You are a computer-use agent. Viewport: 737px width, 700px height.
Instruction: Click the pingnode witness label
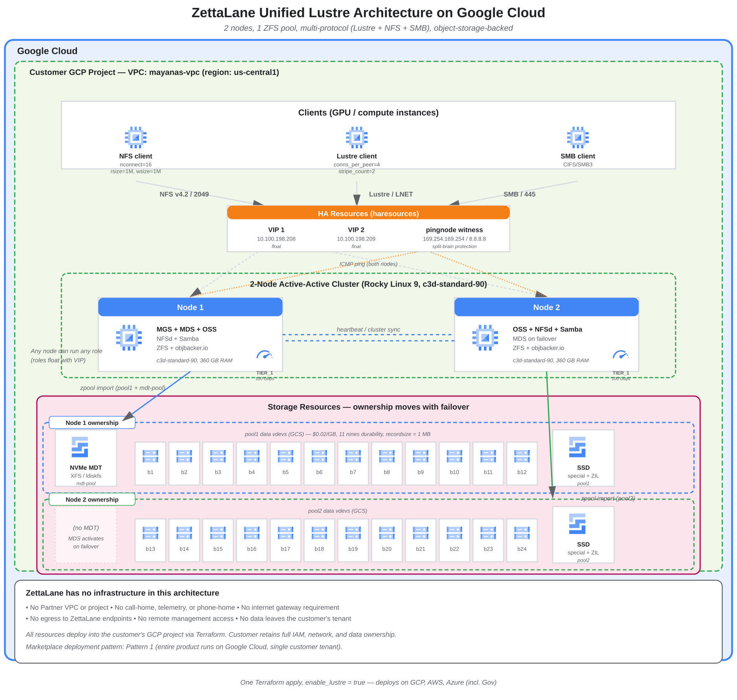coord(454,230)
